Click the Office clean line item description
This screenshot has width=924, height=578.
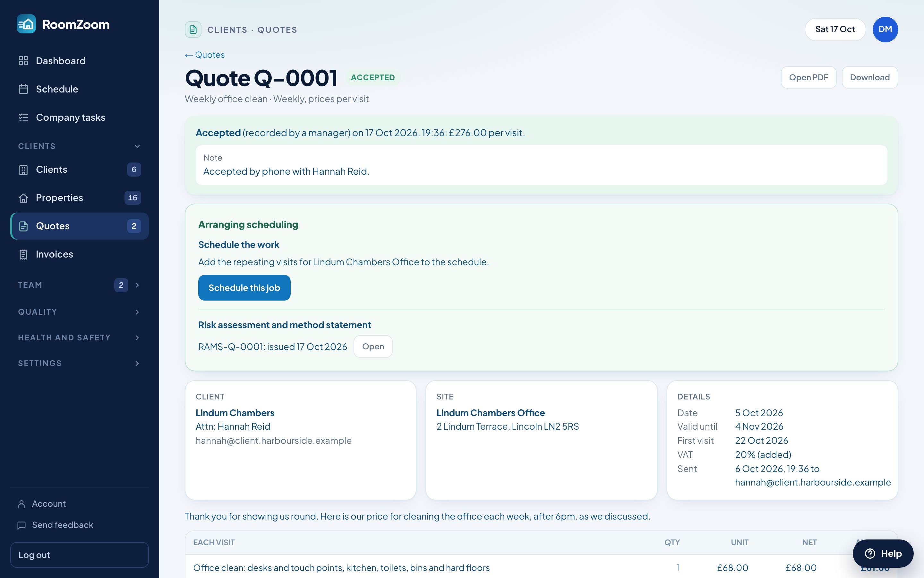tap(341, 568)
